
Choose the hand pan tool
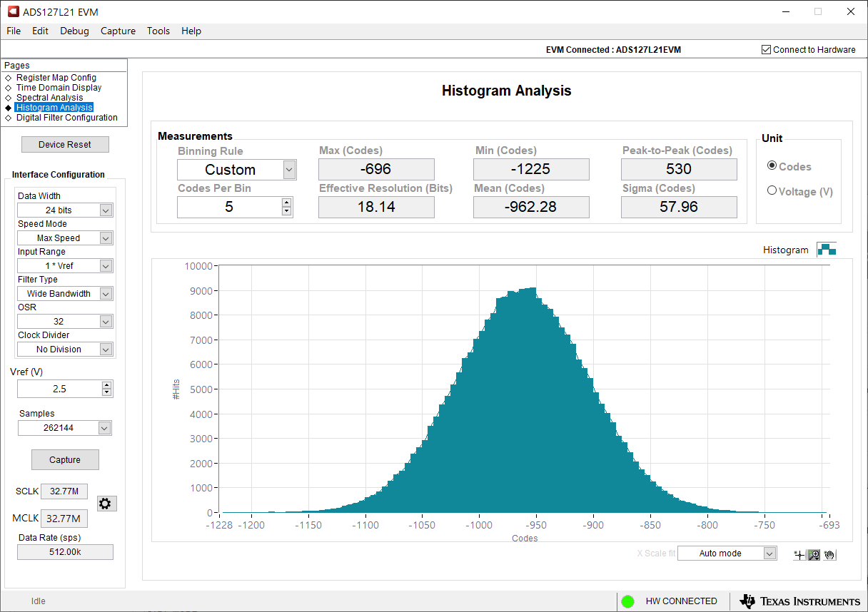(829, 555)
